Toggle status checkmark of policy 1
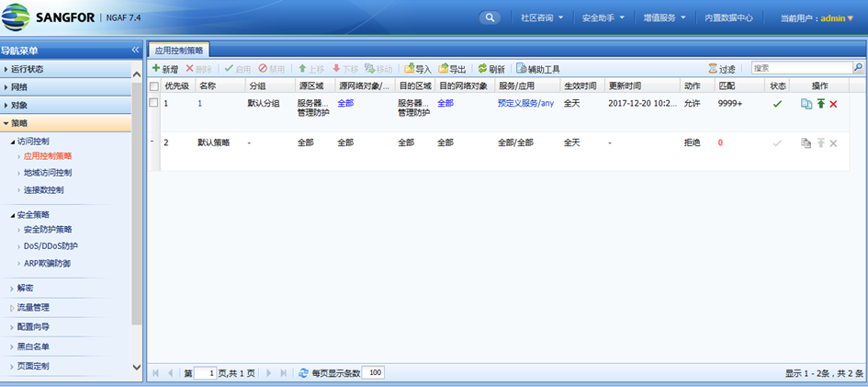The image size is (868, 387). click(x=777, y=104)
